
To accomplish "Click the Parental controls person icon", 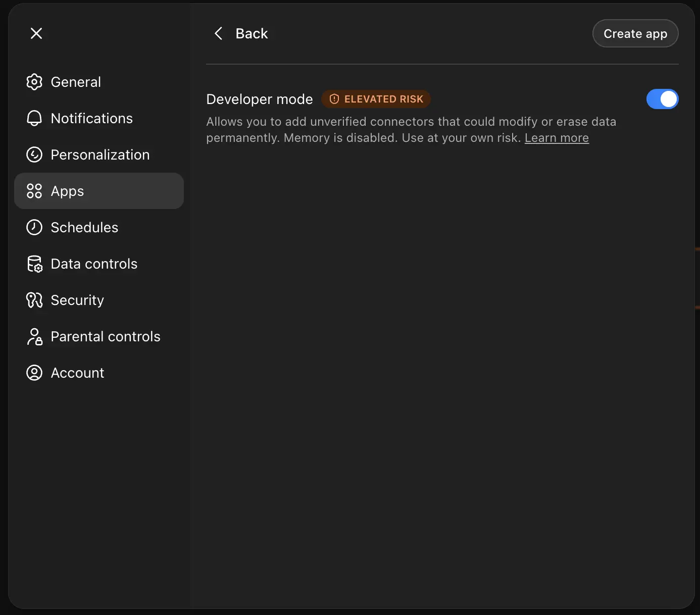I will pyautogui.click(x=34, y=336).
